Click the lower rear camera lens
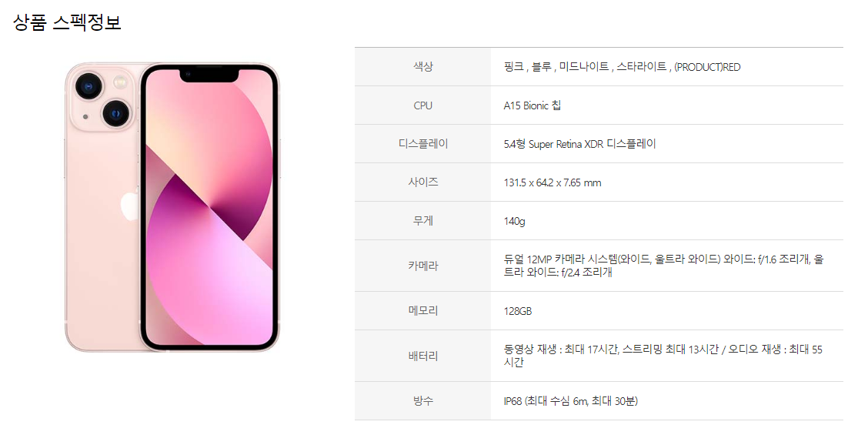The image size is (868, 445). pos(115,114)
